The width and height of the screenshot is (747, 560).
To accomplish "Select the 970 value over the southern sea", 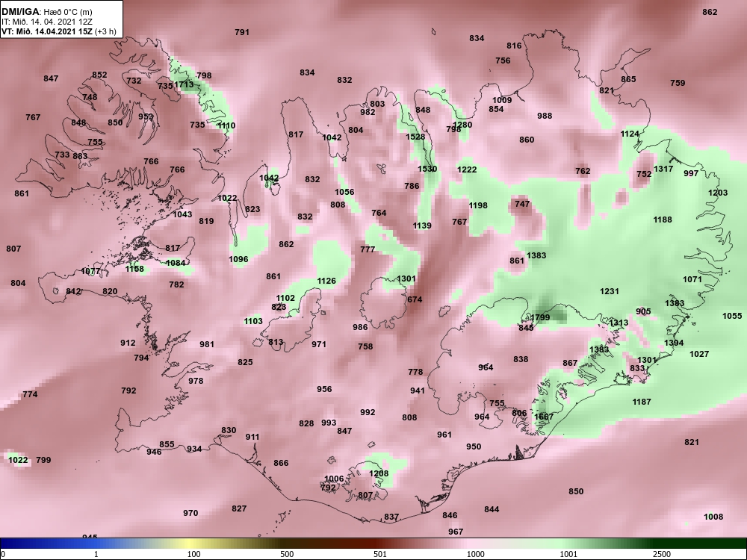I will click(x=190, y=513).
